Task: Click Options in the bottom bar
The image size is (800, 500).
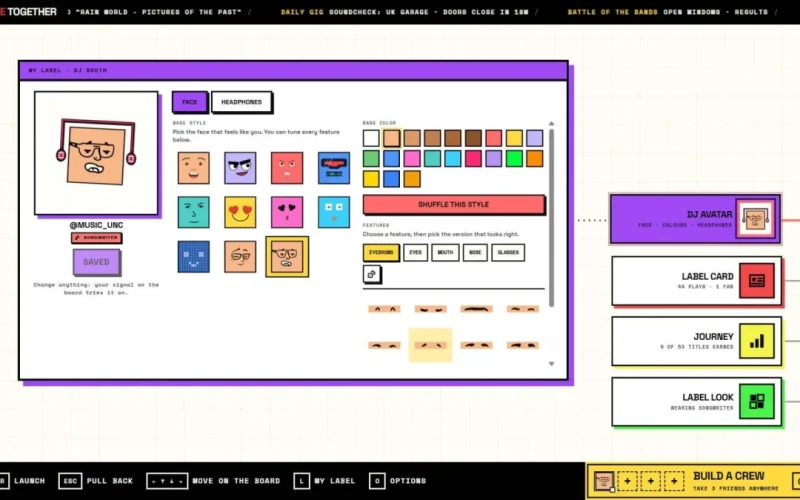Action: pos(408,481)
